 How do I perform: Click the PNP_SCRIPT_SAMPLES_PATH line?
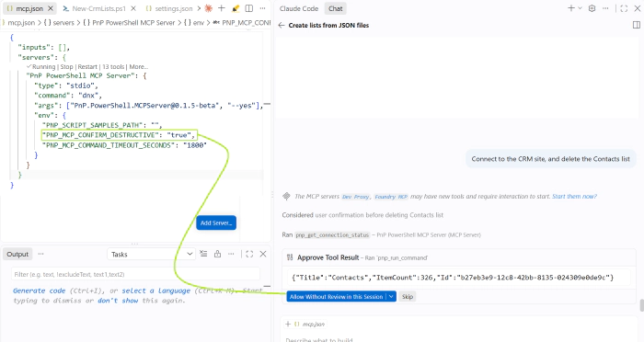(102, 125)
